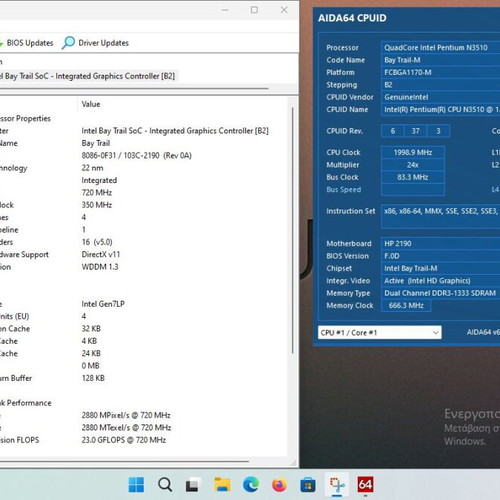Select the '23.0 GFLOPS @ 720 MHz' row

tap(124, 440)
